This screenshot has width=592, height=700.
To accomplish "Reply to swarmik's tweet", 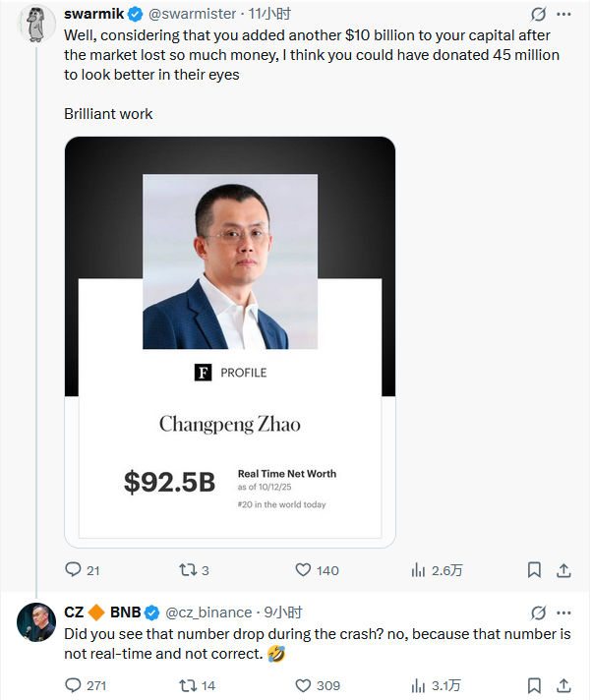I will pos(73,569).
